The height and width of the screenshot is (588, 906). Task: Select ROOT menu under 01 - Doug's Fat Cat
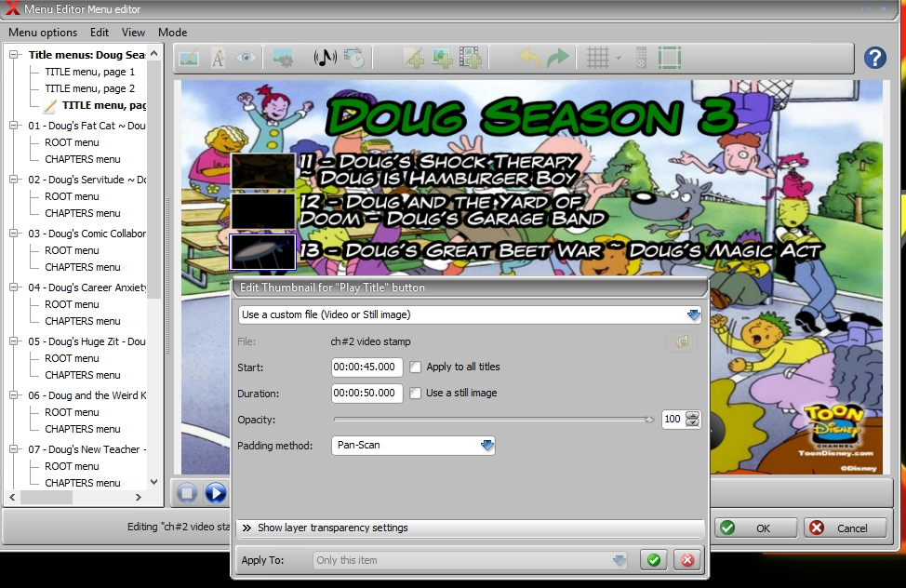[x=73, y=142]
